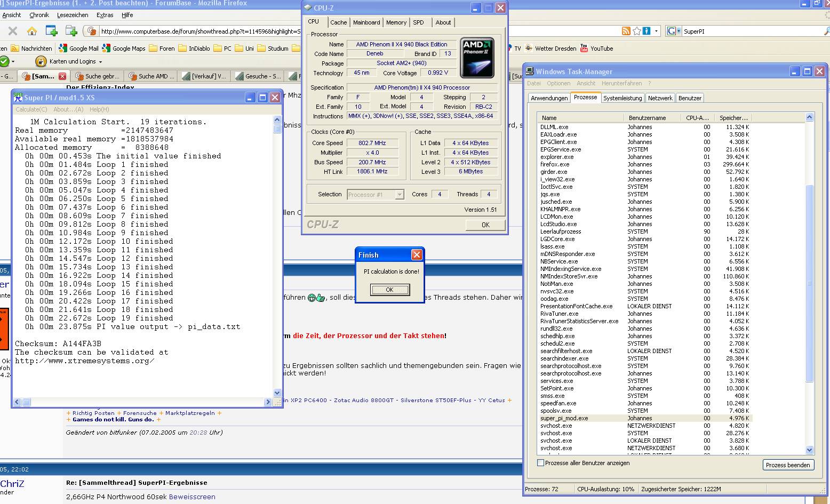The height and width of the screenshot is (504, 830).
Task: Click the new folder-tab icon with green plus
Action: 71,30
